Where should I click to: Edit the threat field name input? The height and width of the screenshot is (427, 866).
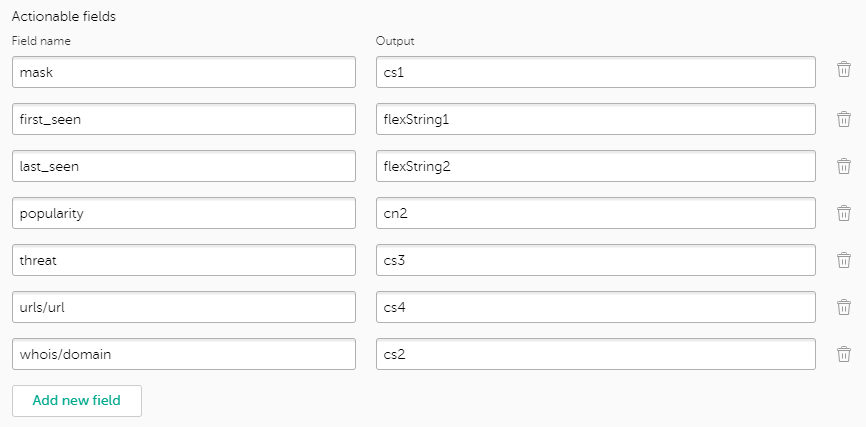(184, 260)
